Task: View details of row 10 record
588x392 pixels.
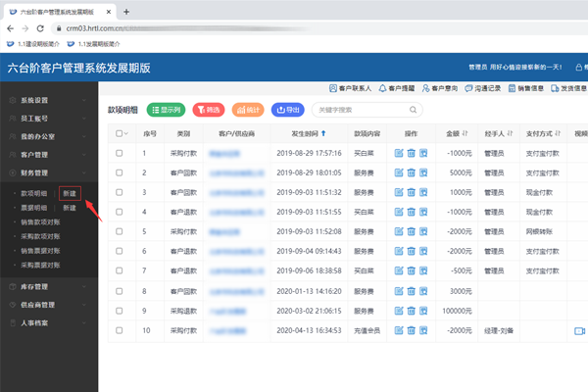Action: 423,330
